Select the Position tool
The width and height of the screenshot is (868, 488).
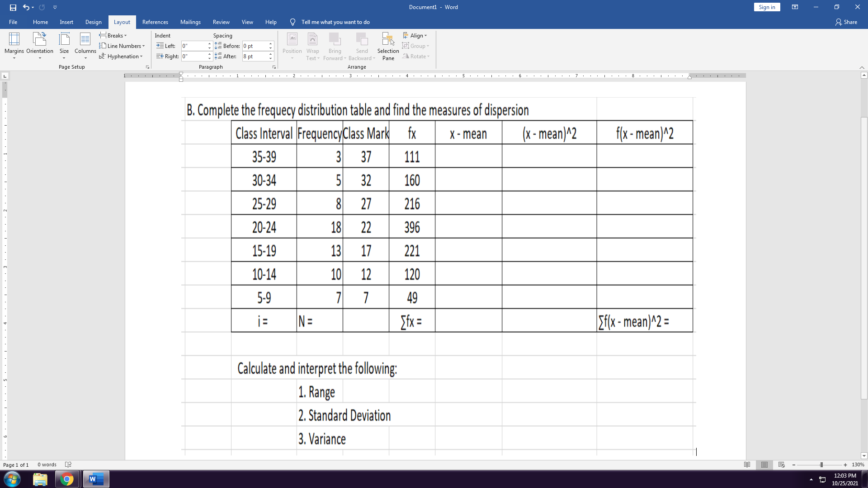click(292, 45)
